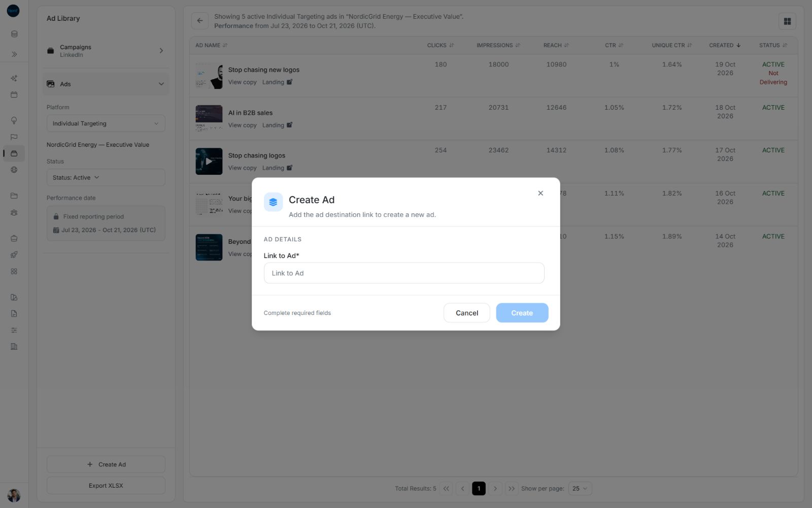Click the Create Ad button in the left panel
The width and height of the screenshot is (812, 508).
(106, 464)
